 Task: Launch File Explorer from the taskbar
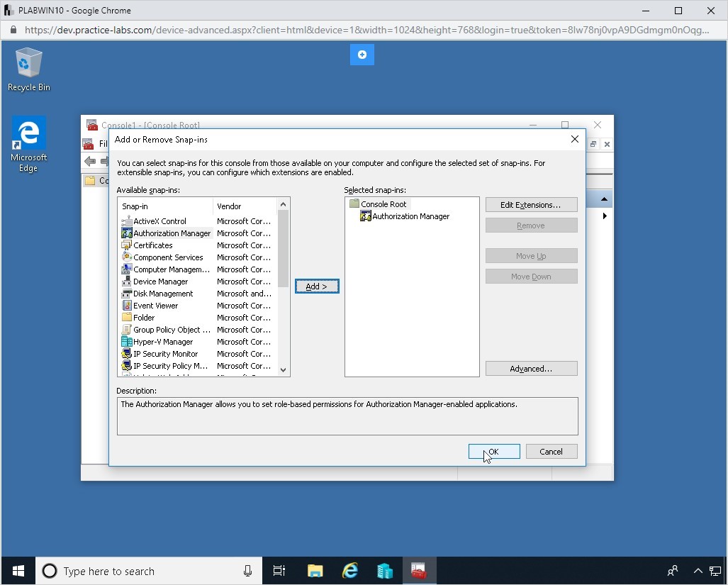(315, 571)
